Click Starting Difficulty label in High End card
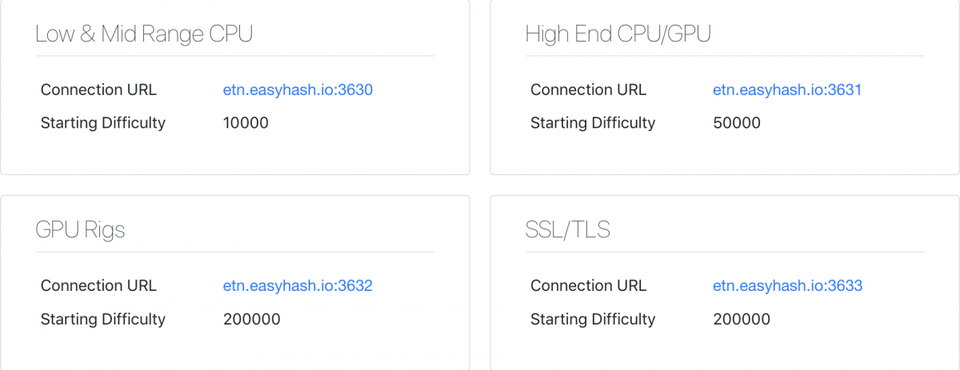Viewport: 960px width, 370px height. (593, 123)
